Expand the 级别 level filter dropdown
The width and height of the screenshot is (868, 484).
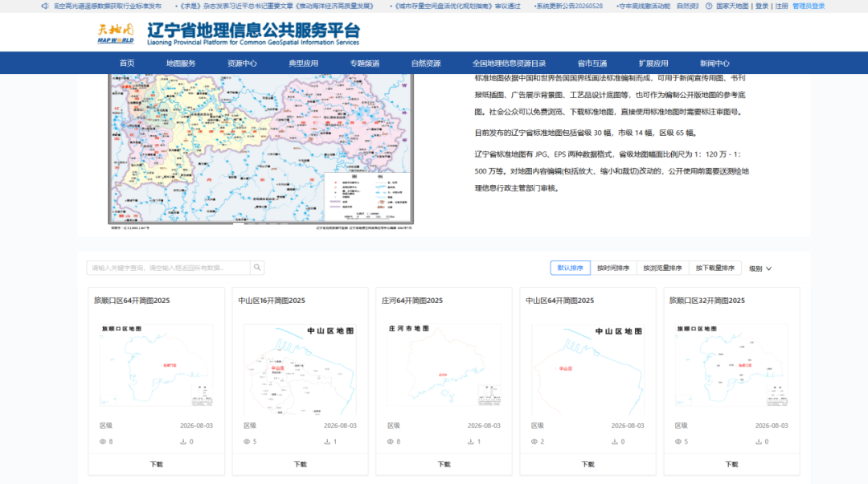(x=760, y=269)
